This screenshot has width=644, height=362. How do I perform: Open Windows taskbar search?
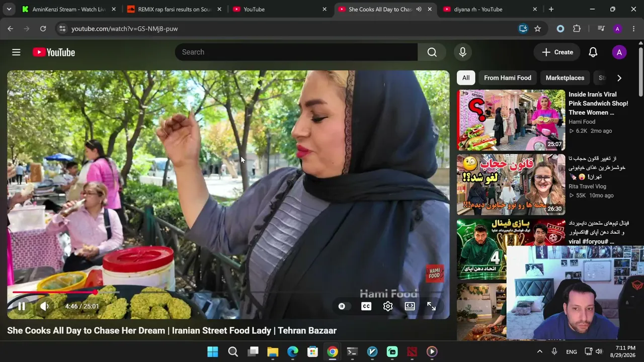tap(233, 351)
